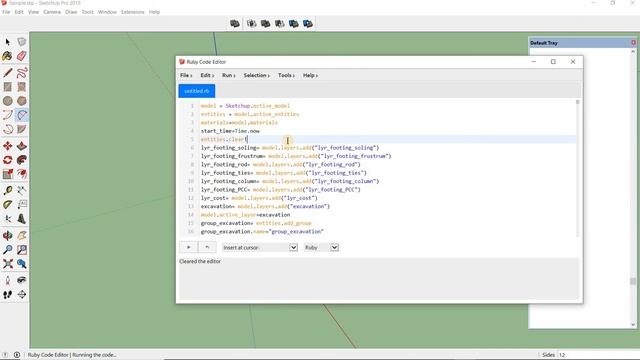Pick the Paint Bucket tool
The width and height of the screenshot is (640, 360).
pos(8,56)
